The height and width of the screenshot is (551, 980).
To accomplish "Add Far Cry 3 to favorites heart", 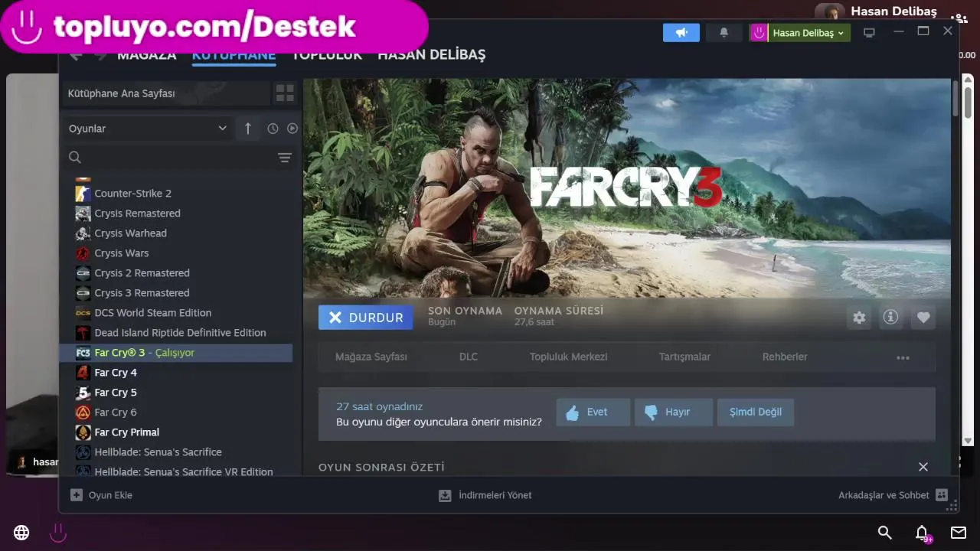I will coord(923,318).
